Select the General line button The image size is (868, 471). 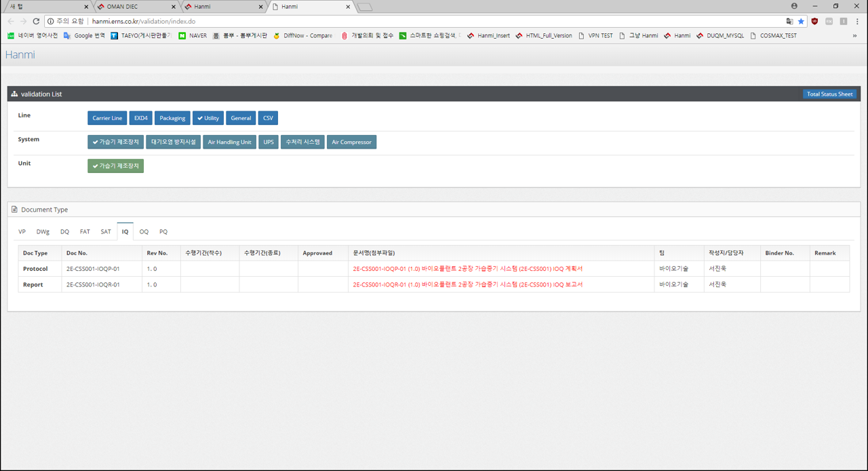(x=241, y=118)
